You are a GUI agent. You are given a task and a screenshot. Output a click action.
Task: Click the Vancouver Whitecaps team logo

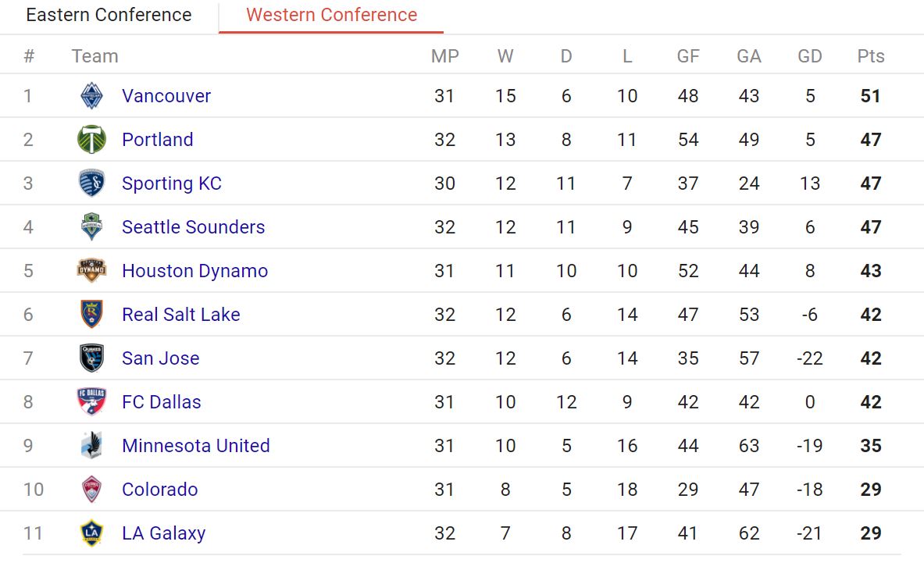coord(92,96)
